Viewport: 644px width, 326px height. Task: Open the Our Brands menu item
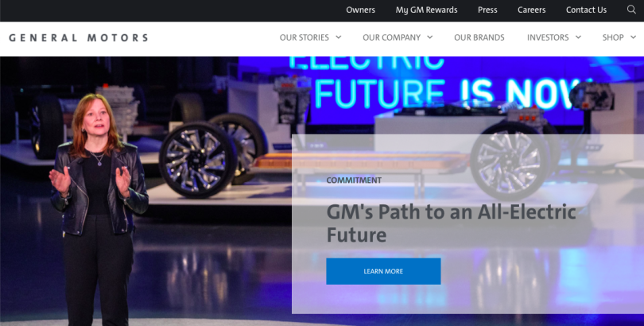coord(479,37)
